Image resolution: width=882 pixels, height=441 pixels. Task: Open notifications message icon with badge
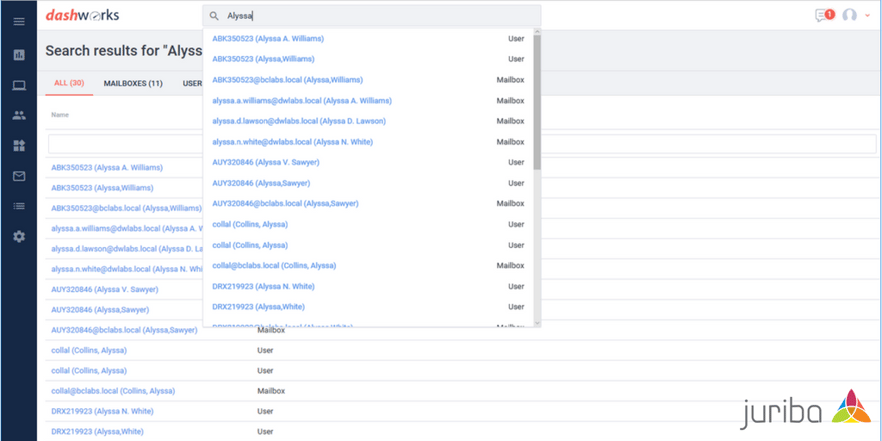(825, 15)
